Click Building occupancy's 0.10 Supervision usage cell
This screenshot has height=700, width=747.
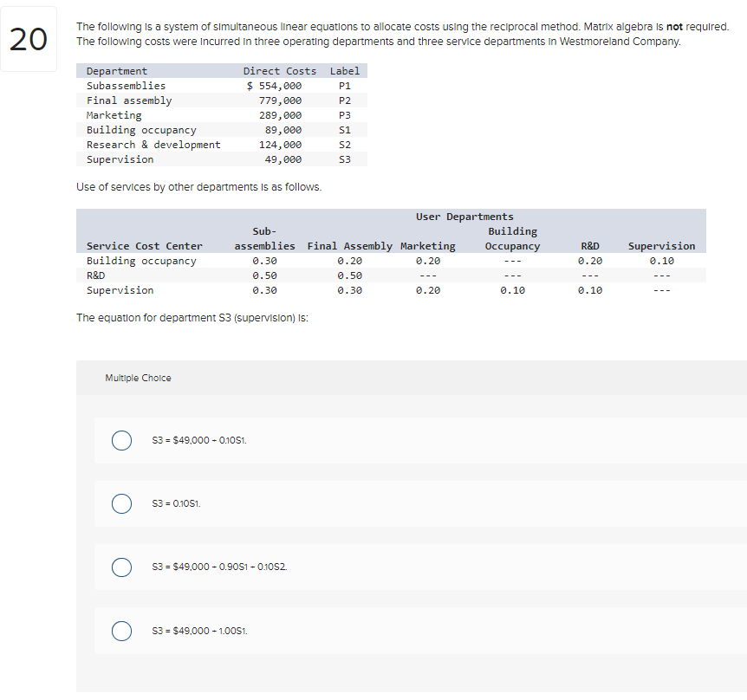tap(662, 261)
